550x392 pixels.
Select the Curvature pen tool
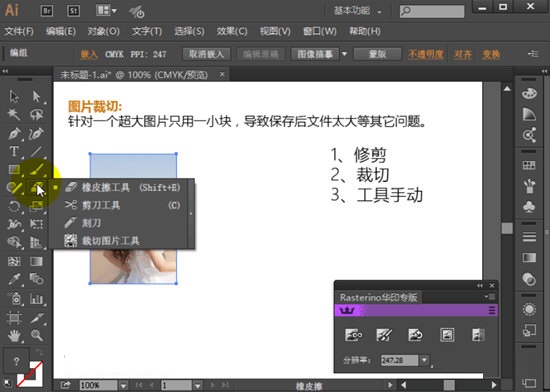pos(36,134)
